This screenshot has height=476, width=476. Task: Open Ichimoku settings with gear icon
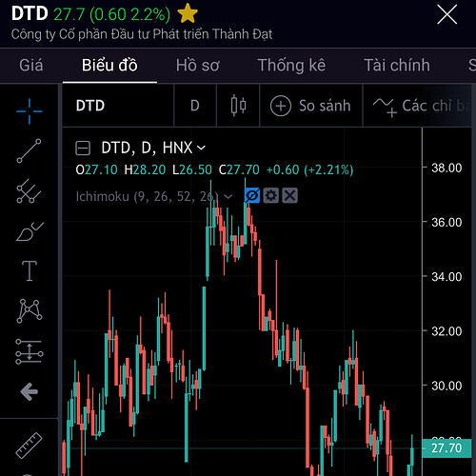pos(271,195)
